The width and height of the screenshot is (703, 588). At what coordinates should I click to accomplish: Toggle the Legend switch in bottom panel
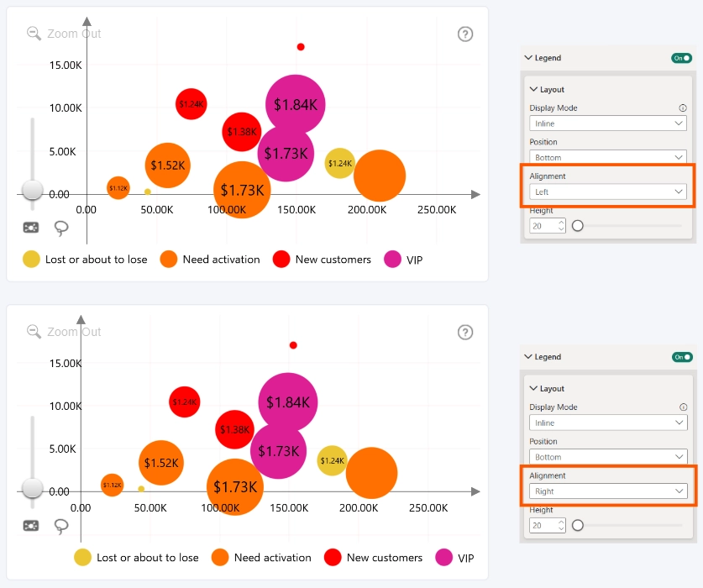(682, 357)
